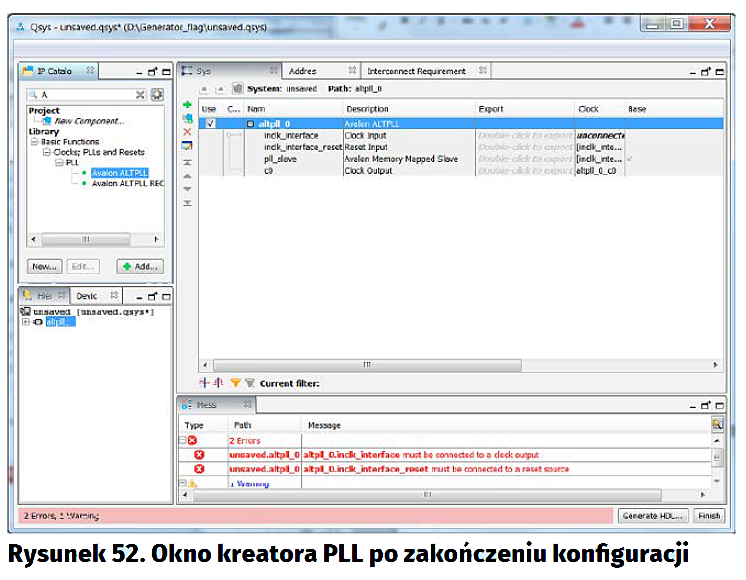746x580 pixels.
Task: Click the edit parameters icon in the System toolbar
Action: 187,146
